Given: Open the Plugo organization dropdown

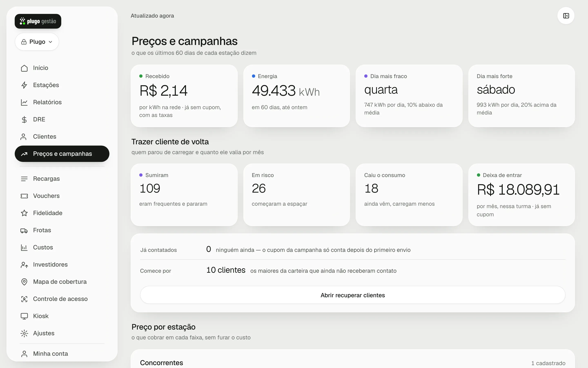Looking at the screenshot, I should pos(37,42).
